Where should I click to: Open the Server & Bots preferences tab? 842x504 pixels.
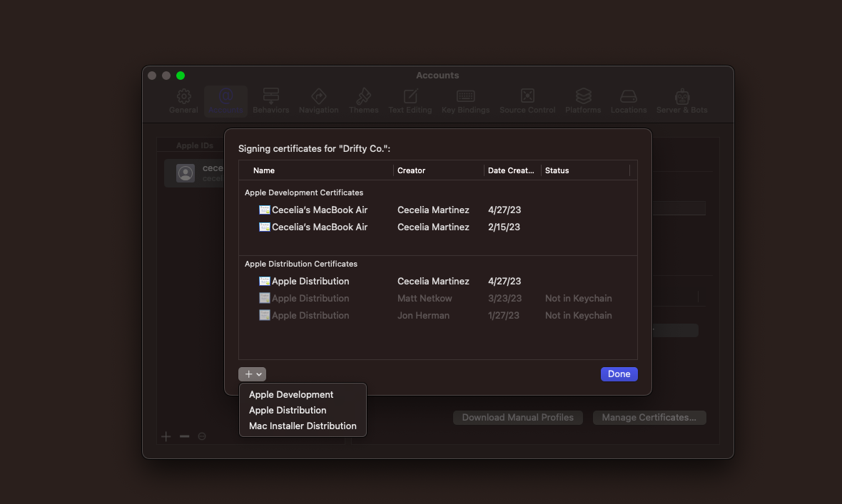(682, 101)
